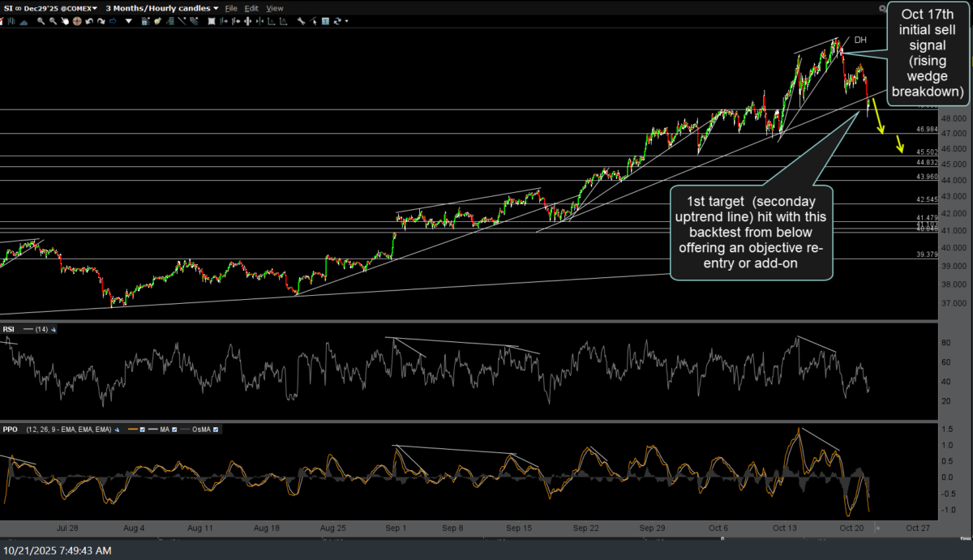
Task: Open dropdown arrow next to refresh icon
Action: pos(347,21)
